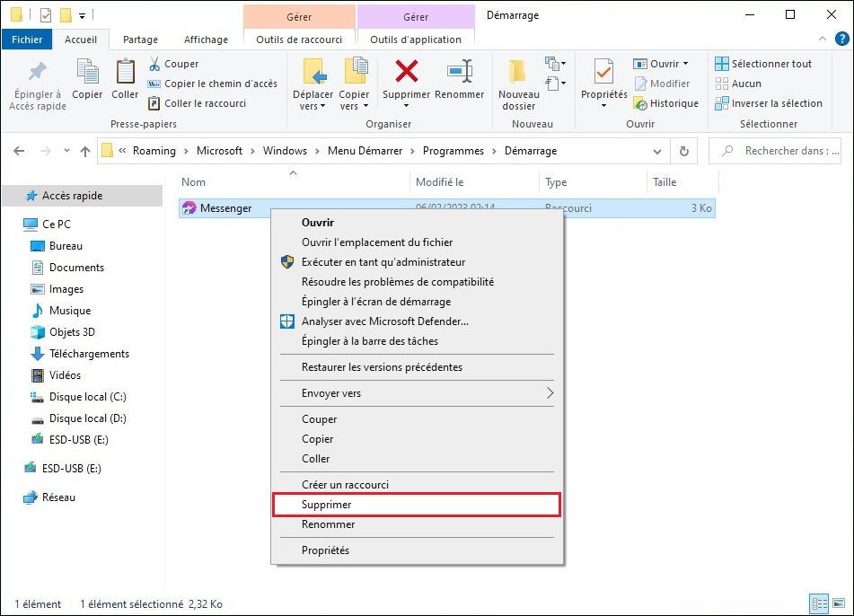Click the Coller clipboard icon

(125, 72)
